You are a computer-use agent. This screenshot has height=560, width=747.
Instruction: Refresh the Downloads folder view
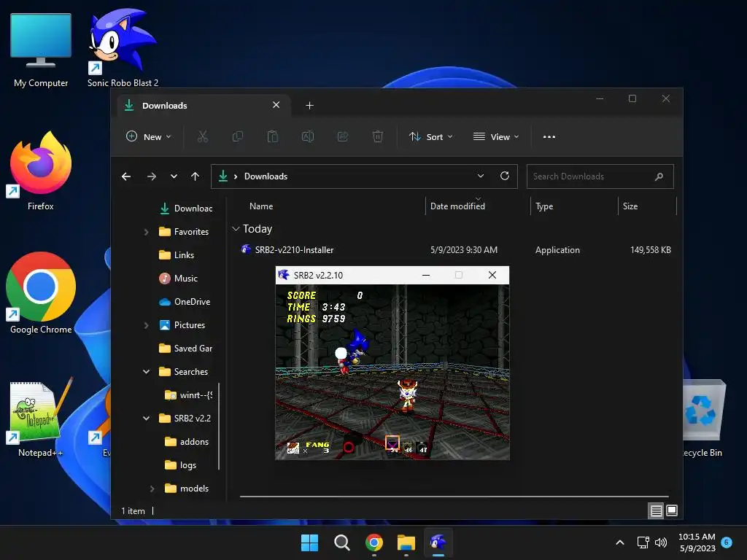click(x=505, y=176)
